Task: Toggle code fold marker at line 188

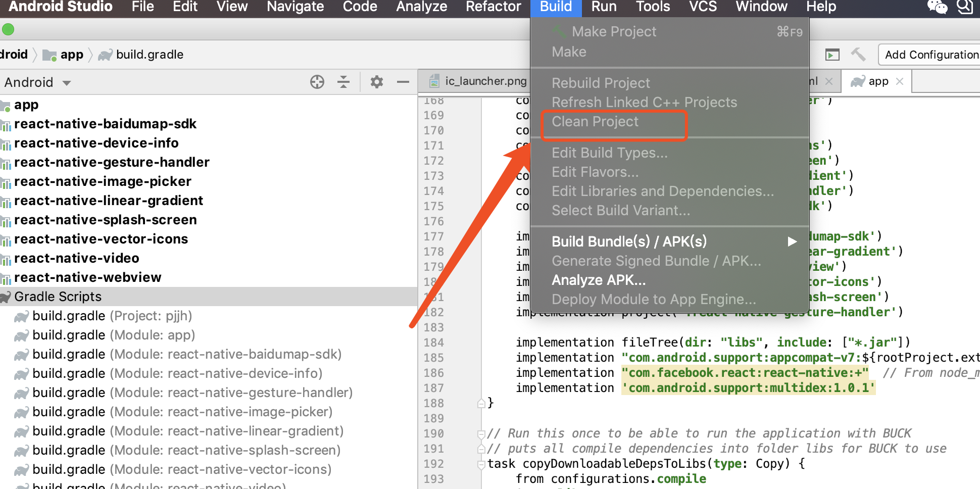Action: (481, 403)
